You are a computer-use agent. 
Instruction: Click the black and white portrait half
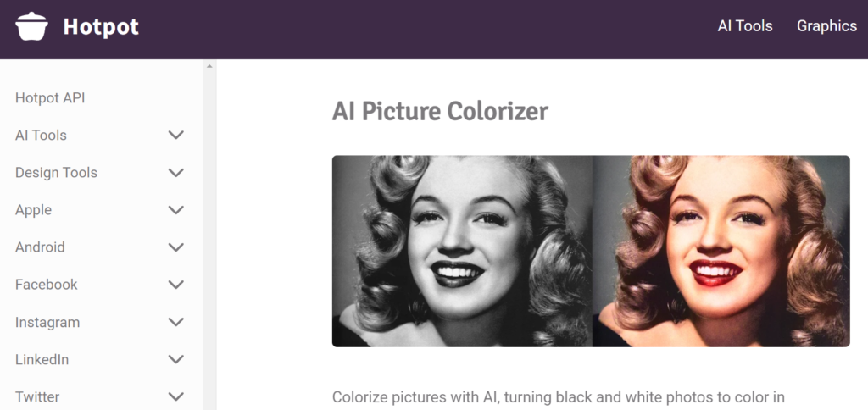[462, 252]
